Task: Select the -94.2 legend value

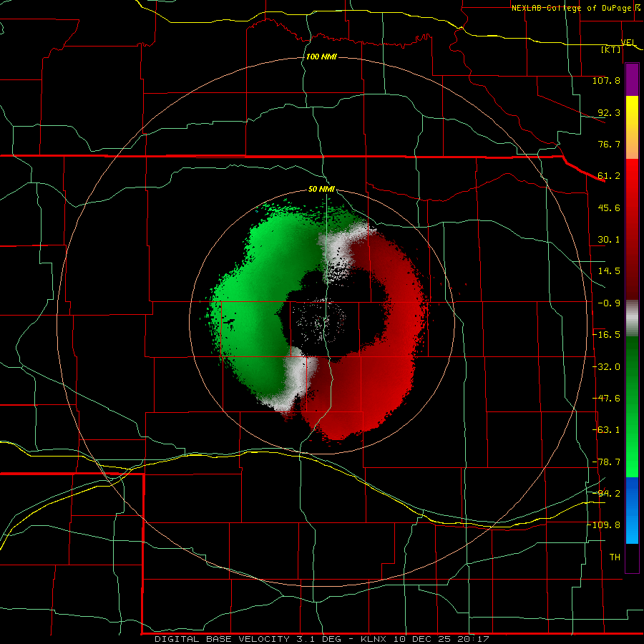Action: 607,493
